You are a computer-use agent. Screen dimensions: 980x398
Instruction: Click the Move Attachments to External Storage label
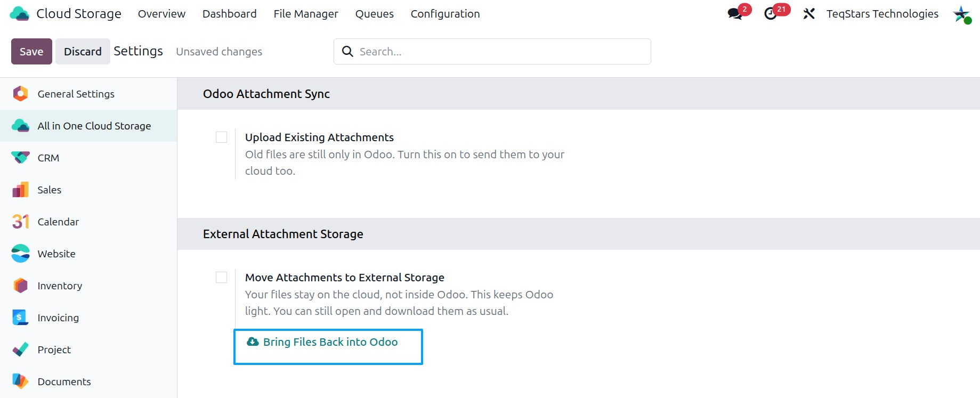click(x=345, y=278)
